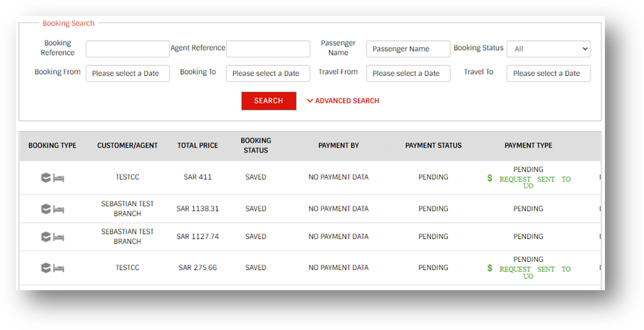The width and height of the screenshot is (644, 330).
Task: Click the hotel bed icon in SAR 275.66 row
Action: coord(59,268)
